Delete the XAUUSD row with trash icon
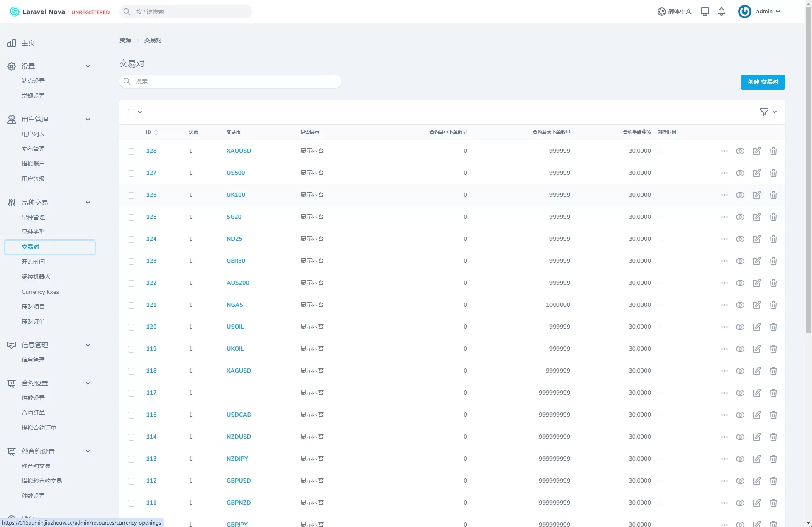Image resolution: width=812 pixels, height=527 pixels. [x=773, y=151]
